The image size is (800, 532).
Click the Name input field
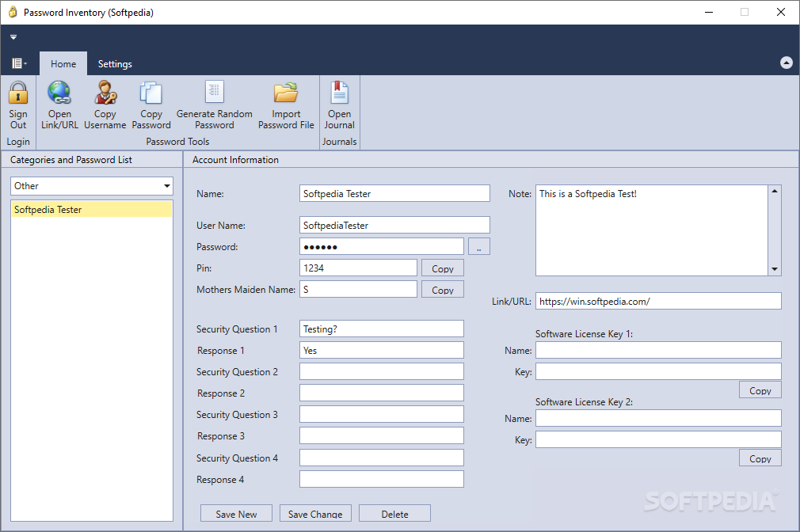click(x=394, y=193)
